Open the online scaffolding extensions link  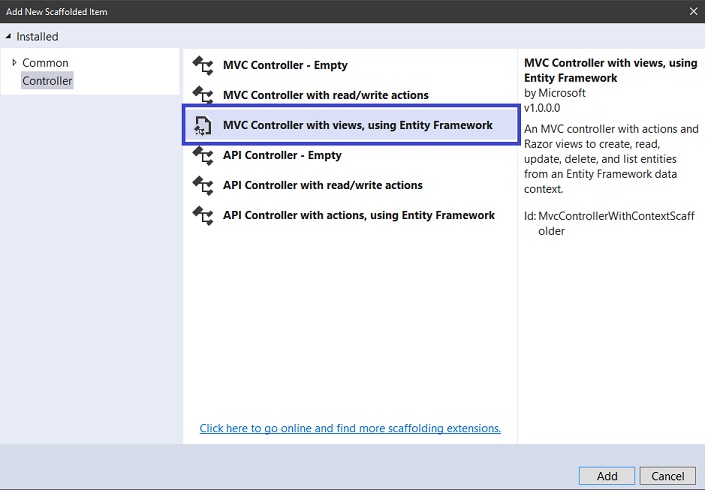(x=350, y=428)
